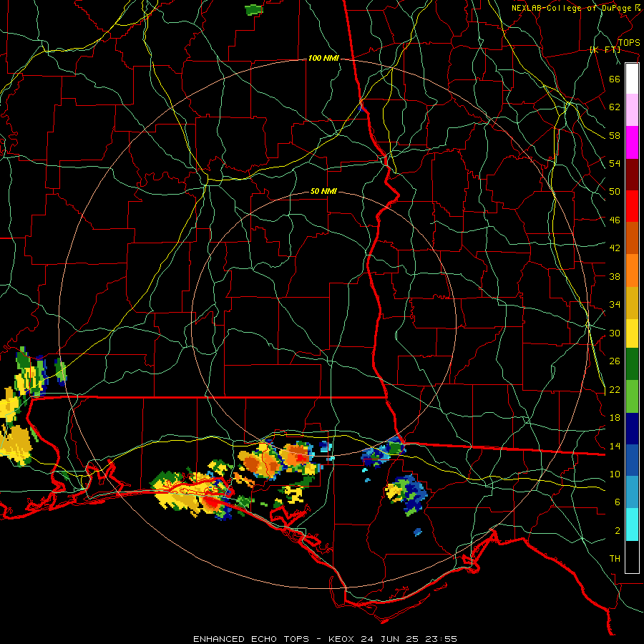Click the '10' legend value
Screen dimensions: 644x644
point(615,474)
